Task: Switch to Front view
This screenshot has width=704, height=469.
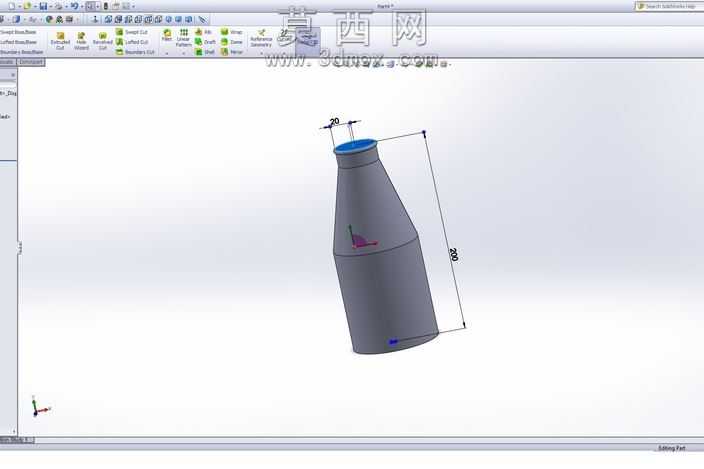Action: click(x=108, y=19)
